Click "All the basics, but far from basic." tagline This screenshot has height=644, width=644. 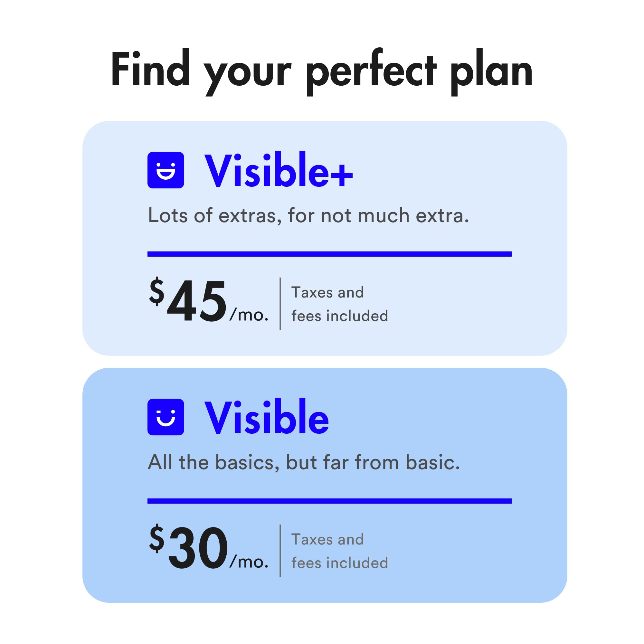coord(304,462)
